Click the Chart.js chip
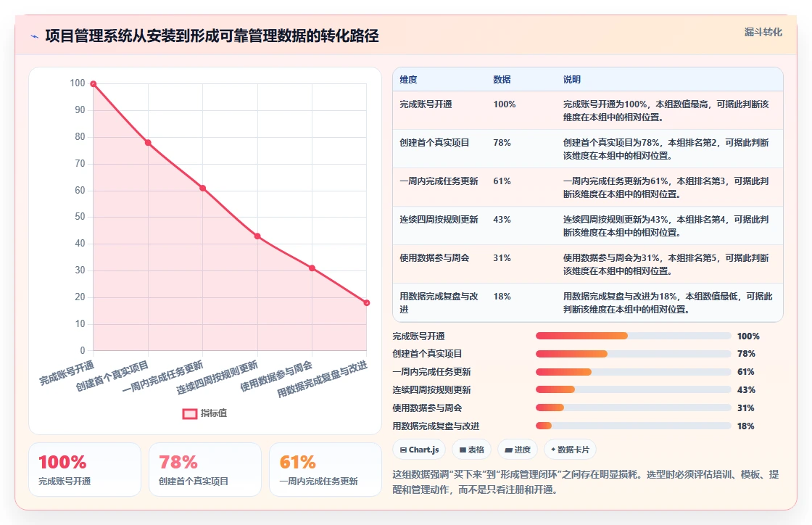Image resolution: width=812 pixels, height=525 pixels. pos(420,450)
